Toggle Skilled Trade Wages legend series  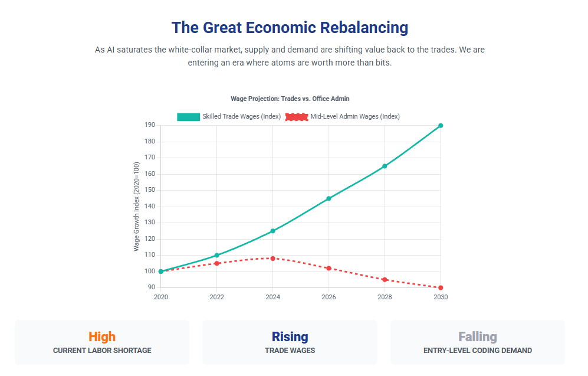pos(241,117)
